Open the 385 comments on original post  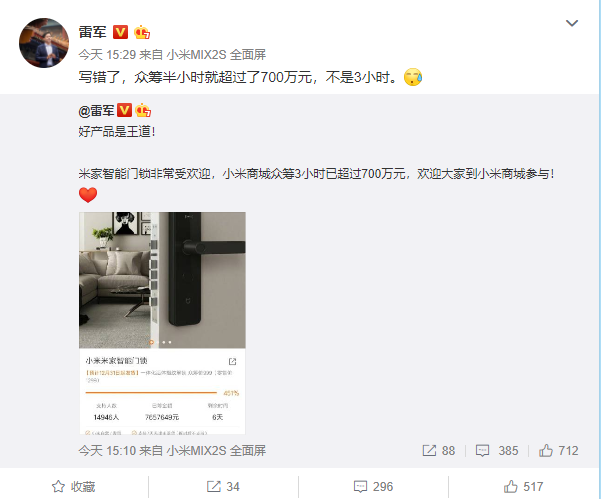(497, 450)
